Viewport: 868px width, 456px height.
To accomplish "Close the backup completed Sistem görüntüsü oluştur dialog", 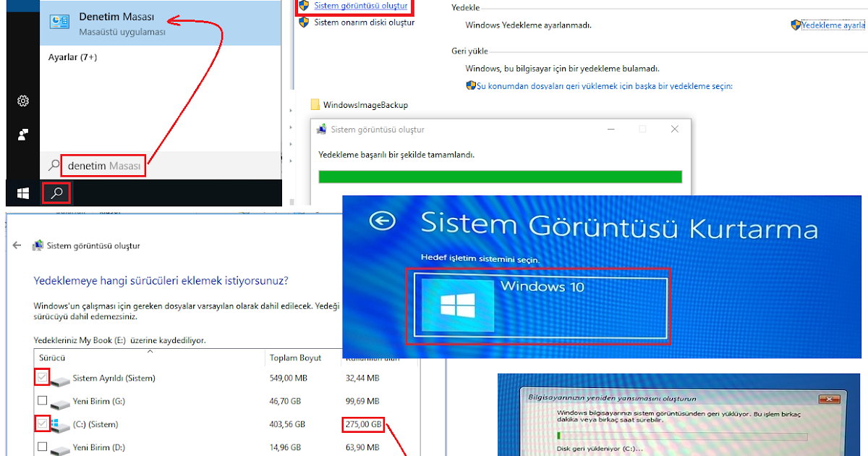I will [x=674, y=130].
